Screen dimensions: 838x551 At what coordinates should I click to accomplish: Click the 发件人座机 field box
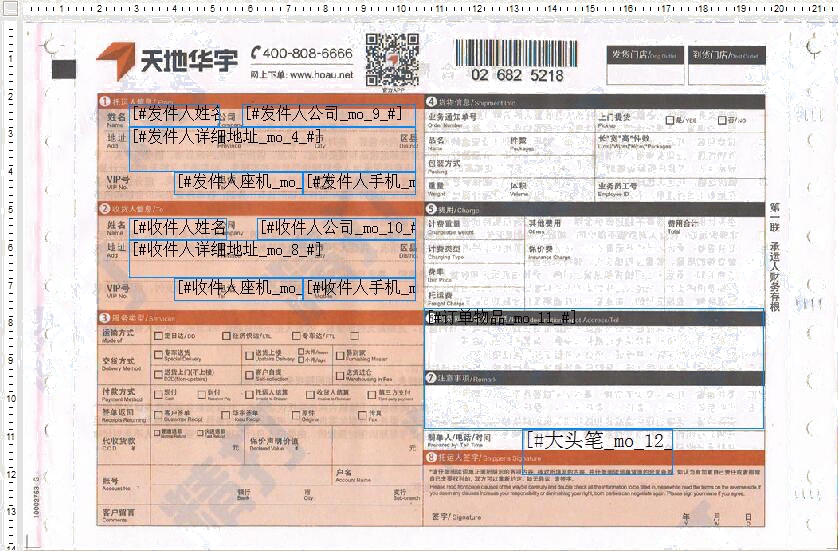(239, 182)
